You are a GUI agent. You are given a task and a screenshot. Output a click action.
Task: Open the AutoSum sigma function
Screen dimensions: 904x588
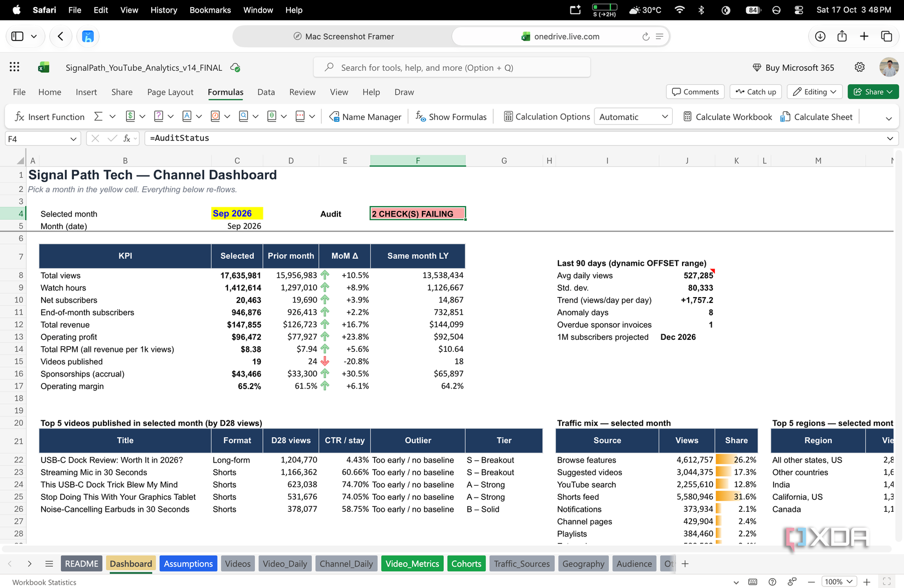pyautogui.click(x=99, y=116)
